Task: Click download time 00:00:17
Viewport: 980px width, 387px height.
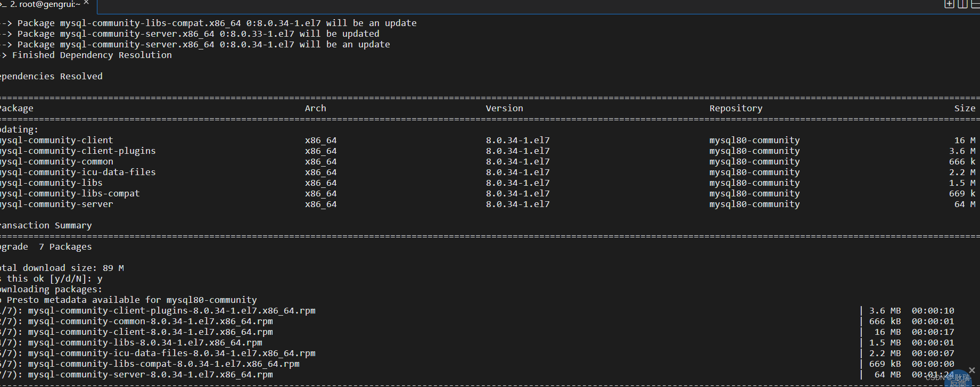Action: (x=933, y=332)
